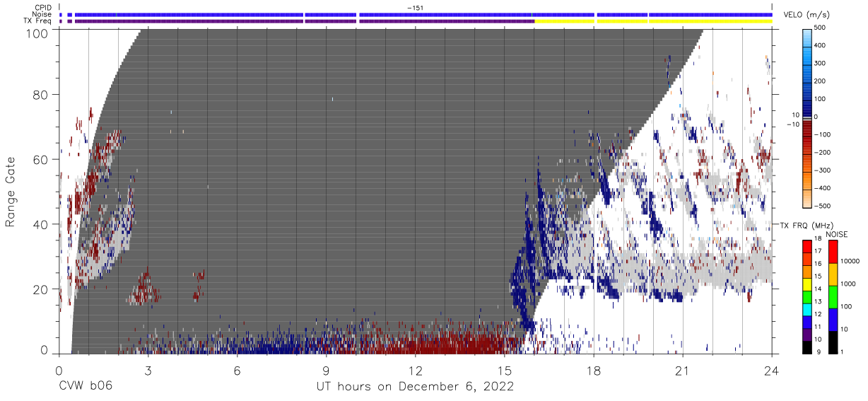The height and width of the screenshot is (401, 868).
Task: Click the Noise row label above the plot
Action: (42, 14)
